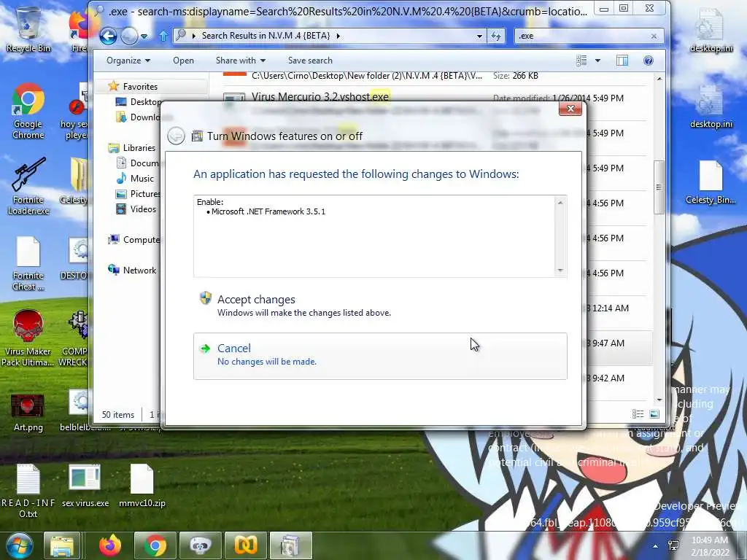The width and height of the screenshot is (747, 560).
Task: Select the Art.png desktop file
Action: (28, 413)
